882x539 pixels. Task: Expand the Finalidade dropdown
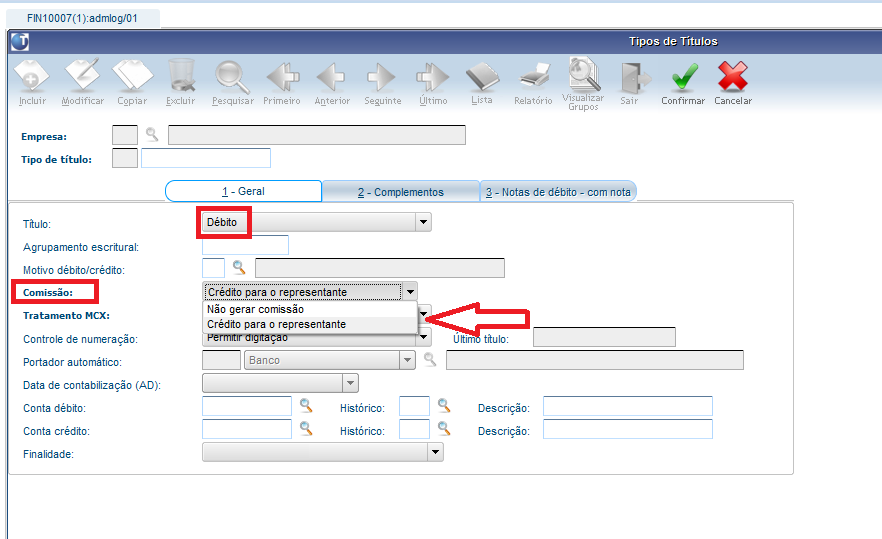(435, 452)
